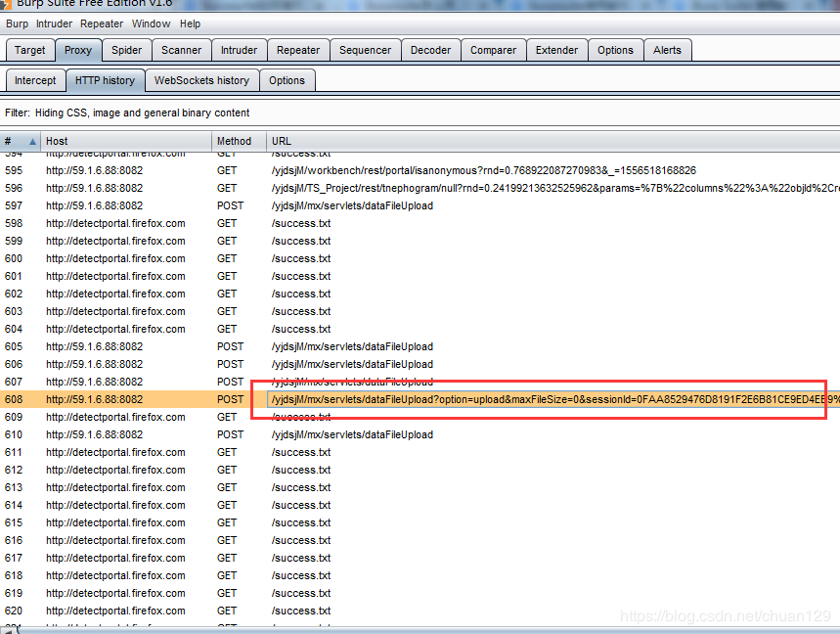The height and width of the screenshot is (634, 840).
Task: Select the HTTP history sub-tab
Action: click(x=105, y=80)
